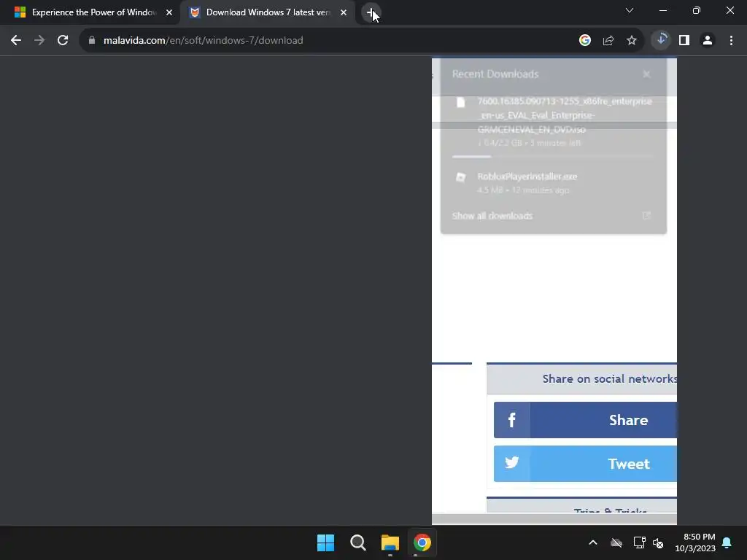
Task: Open File Explorer from taskbar
Action: pyautogui.click(x=390, y=542)
